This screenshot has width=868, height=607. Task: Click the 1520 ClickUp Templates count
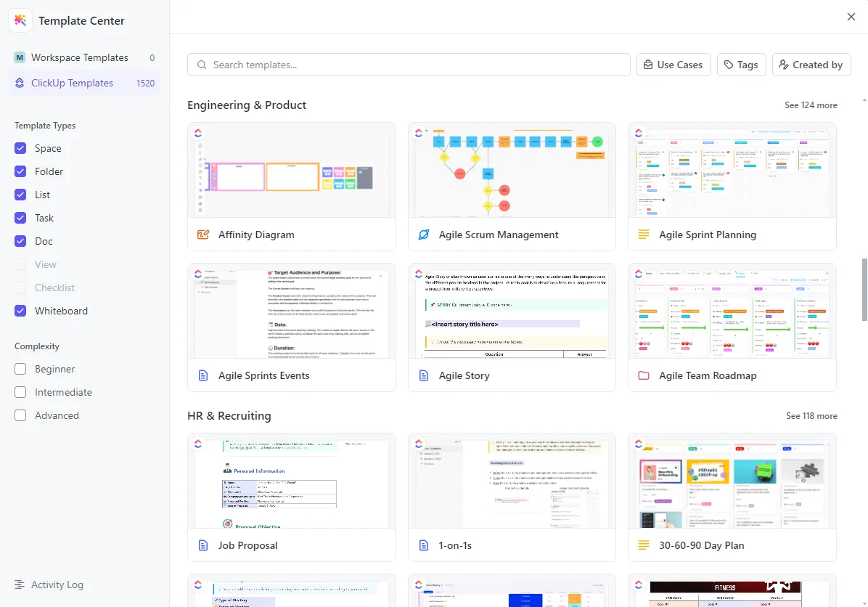(146, 83)
